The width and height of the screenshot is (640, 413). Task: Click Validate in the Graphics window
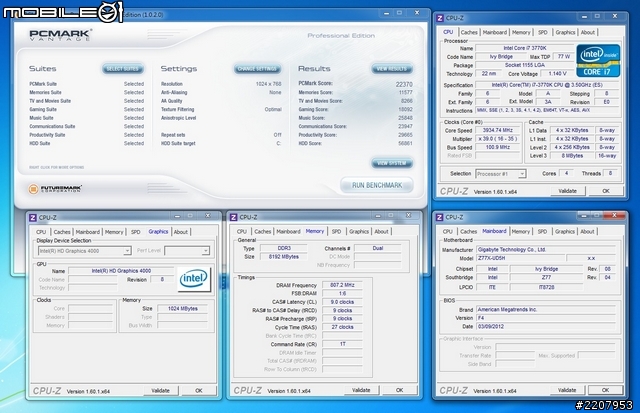(x=160, y=391)
